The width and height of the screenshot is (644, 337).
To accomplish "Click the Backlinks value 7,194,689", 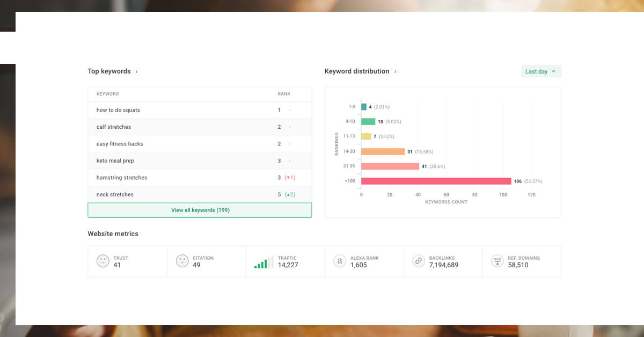I will click(444, 265).
